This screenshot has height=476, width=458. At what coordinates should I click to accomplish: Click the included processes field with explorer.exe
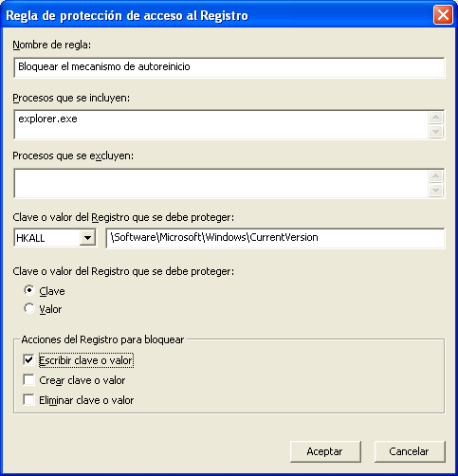pyautogui.click(x=221, y=124)
